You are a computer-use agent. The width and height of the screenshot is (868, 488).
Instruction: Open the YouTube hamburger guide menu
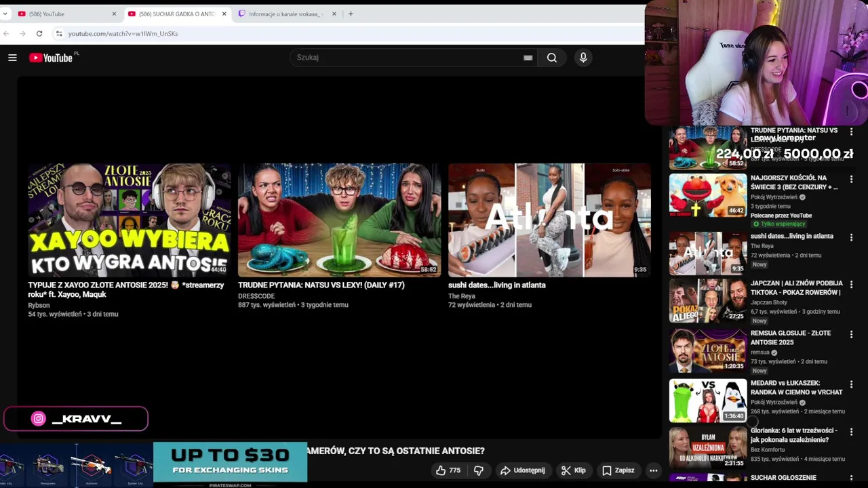coord(12,58)
